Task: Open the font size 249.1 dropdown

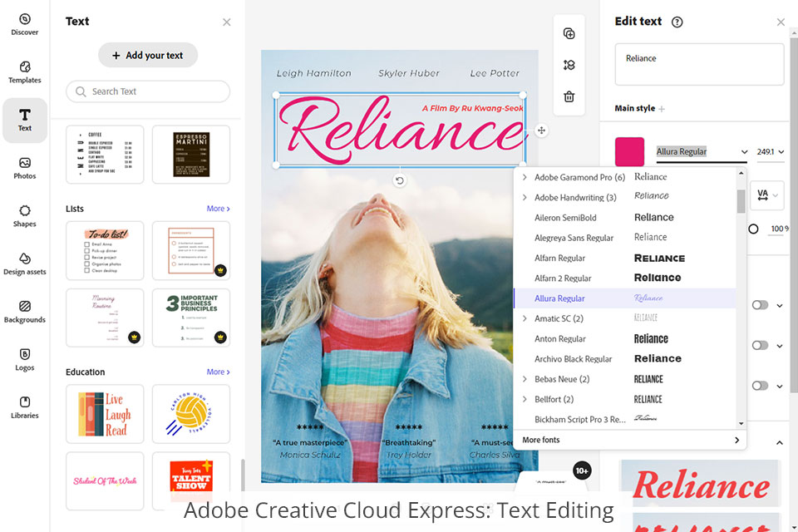Action: coord(771,152)
